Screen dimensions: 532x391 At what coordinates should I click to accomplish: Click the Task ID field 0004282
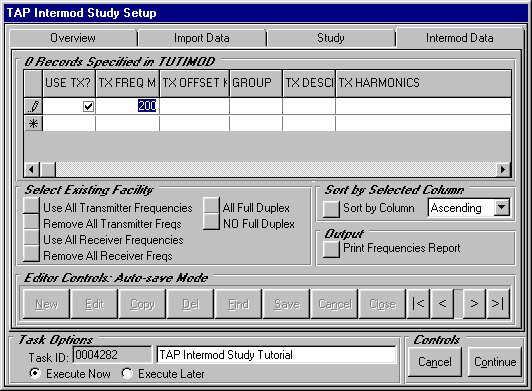tap(112, 355)
